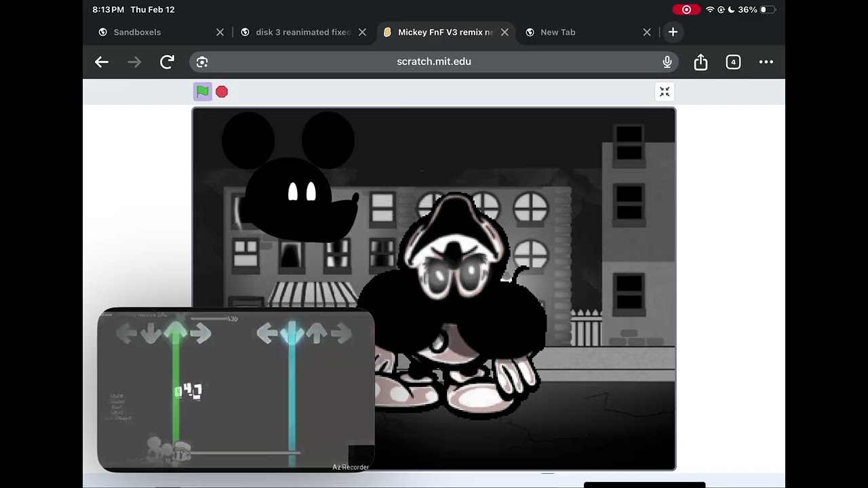Select the Mickey FnF V3 remix tab

(445, 32)
